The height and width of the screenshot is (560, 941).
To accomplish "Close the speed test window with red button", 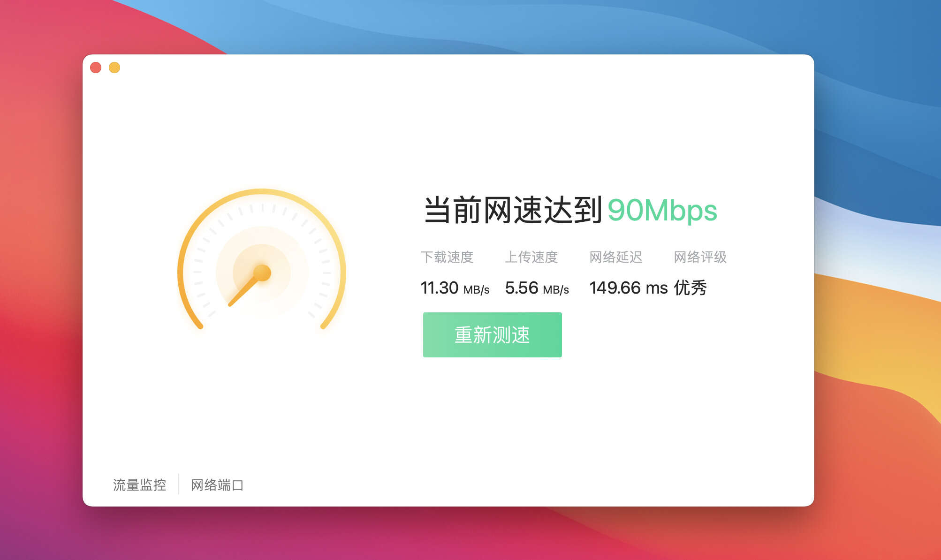I will pyautogui.click(x=96, y=68).
